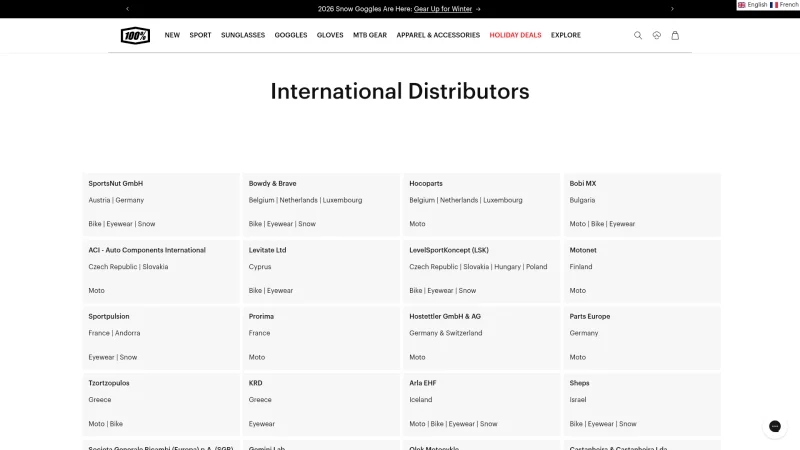
Task: Click the France | Andorra text
Action: [114, 333]
